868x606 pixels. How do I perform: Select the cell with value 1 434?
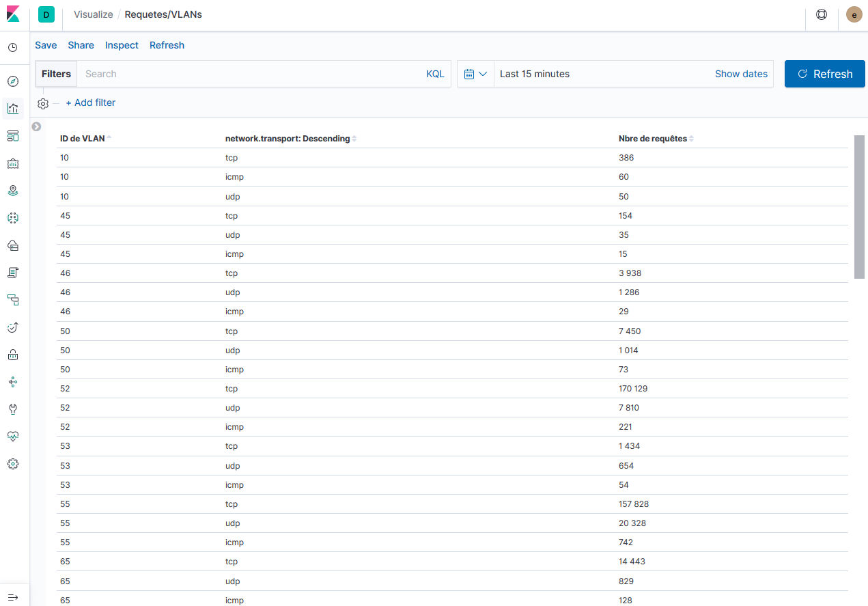[630, 445]
